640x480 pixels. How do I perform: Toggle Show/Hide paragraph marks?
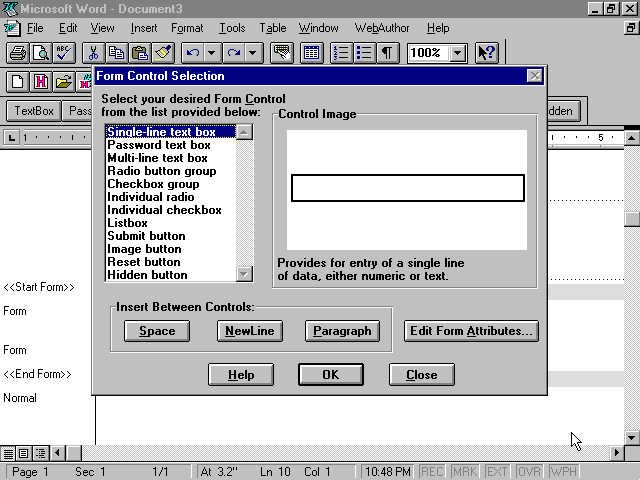click(387, 53)
